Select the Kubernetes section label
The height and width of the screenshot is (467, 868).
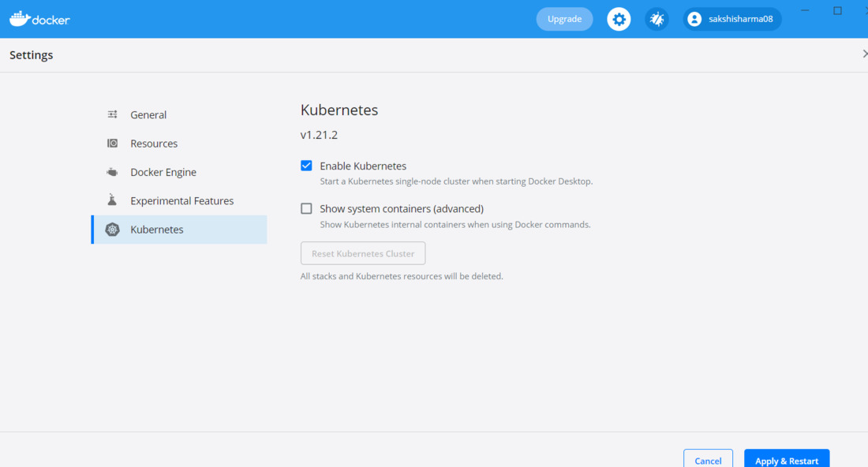pyautogui.click(x=157, y=229)
